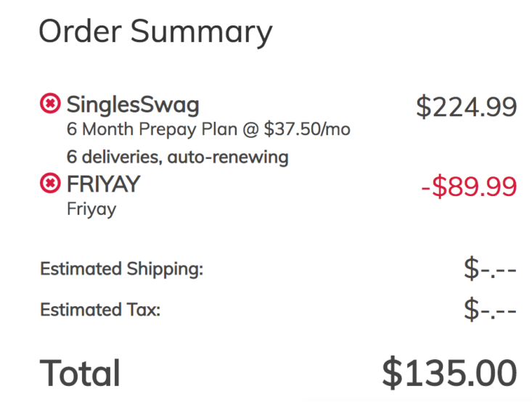Image resolution: width=532 pixels, height=402 pixels.
Task: Click the $224.99 subscription price
Action: coord(466,108)
